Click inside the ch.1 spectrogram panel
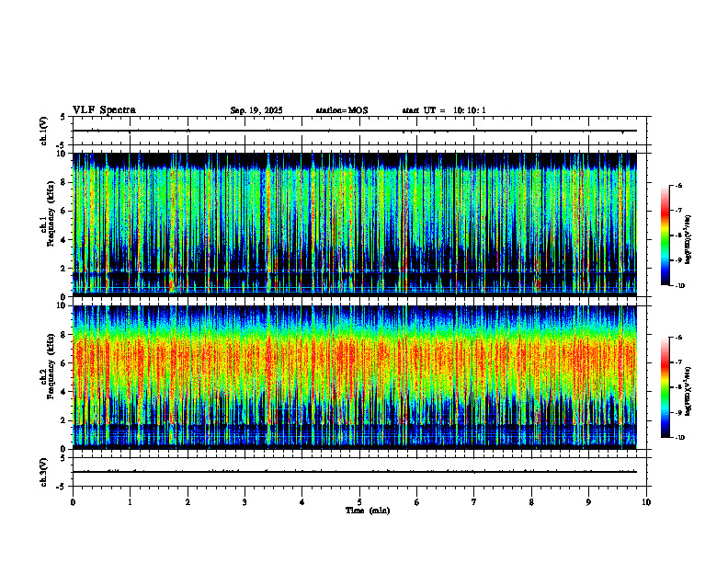Screen dimensions: 728x563 pyautogui.click(x=355, y=224)
